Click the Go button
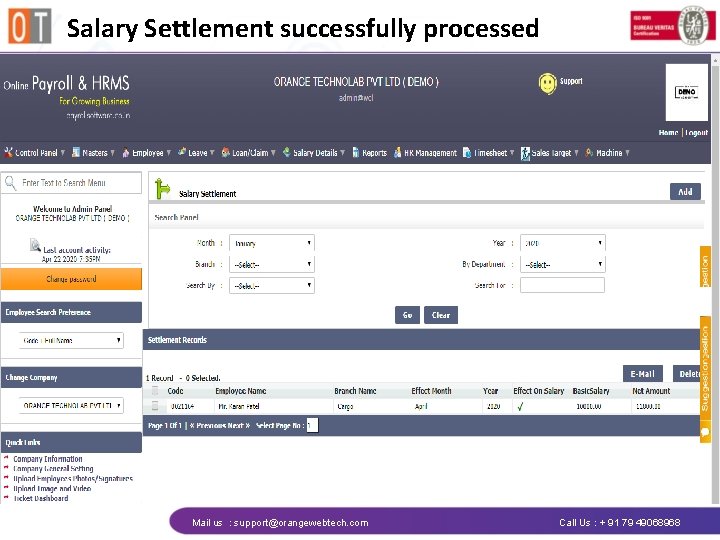Viewport: 720px width, 540px height. click(407, 315)
